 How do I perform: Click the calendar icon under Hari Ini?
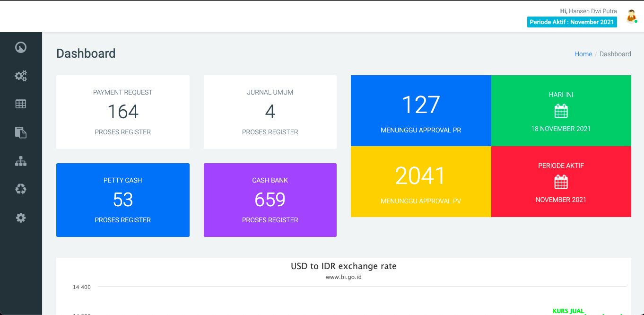561,111
